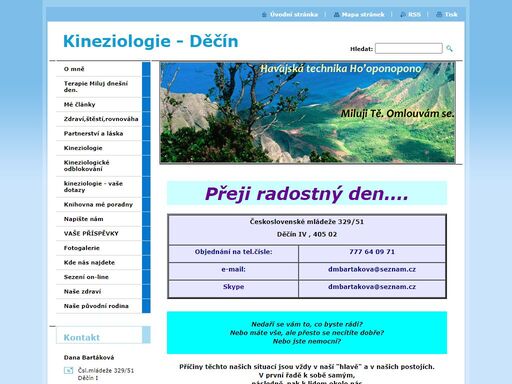Viewport: 512px width, 384px height.
Task: Click the Nedaří se vám to text
Action: (x=307, y=324)
